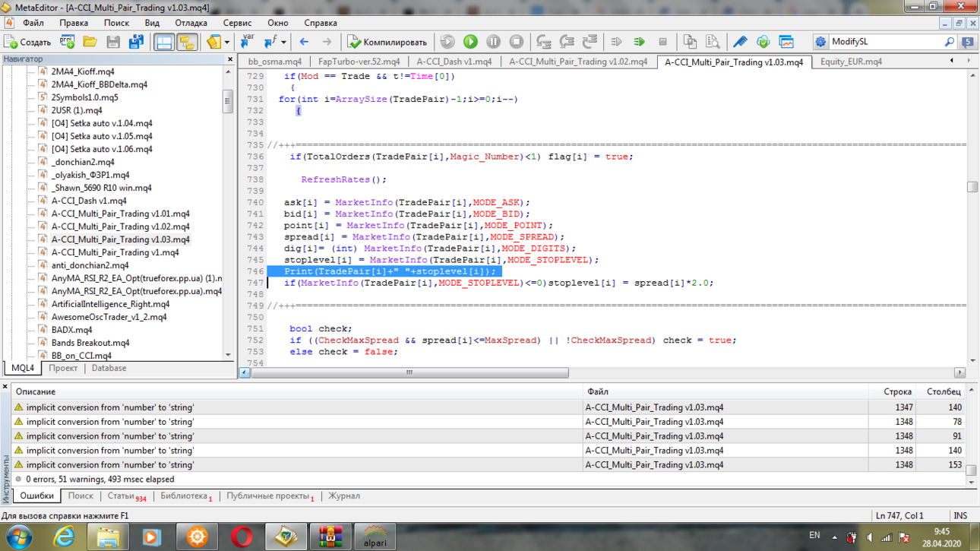The width and height of the screenshot is (980, 551).
Task: Click the code editor horizontal scrollbar thumb
Action: (x=409, y=372)
